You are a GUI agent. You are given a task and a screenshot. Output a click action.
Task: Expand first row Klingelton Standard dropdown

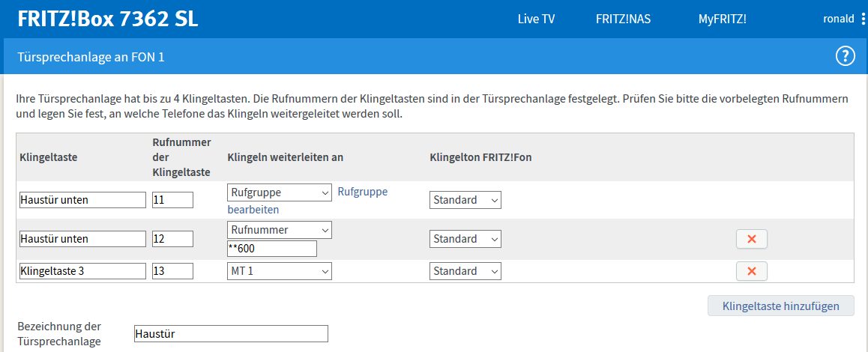tap(465, 200)
